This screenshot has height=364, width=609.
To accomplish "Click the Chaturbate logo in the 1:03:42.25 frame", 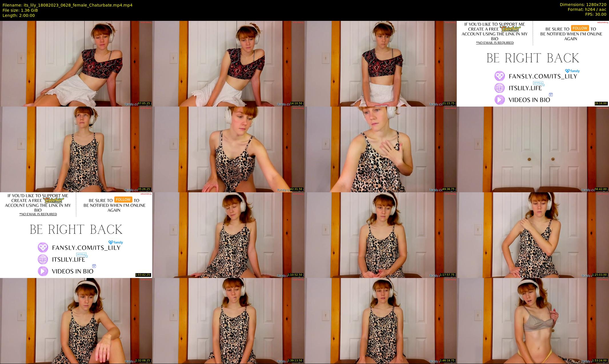I will point(54,200).
